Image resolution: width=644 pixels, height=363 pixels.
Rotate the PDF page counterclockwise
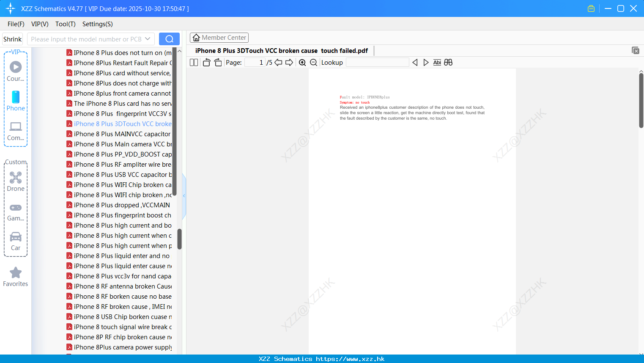206,63
